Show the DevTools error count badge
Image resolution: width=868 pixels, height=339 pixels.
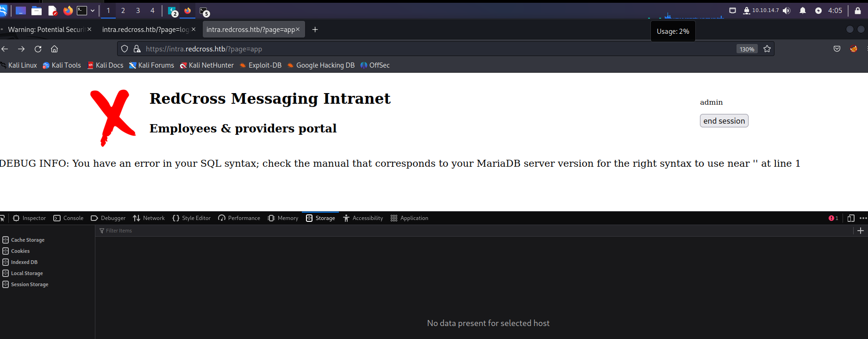pos(833,218)
